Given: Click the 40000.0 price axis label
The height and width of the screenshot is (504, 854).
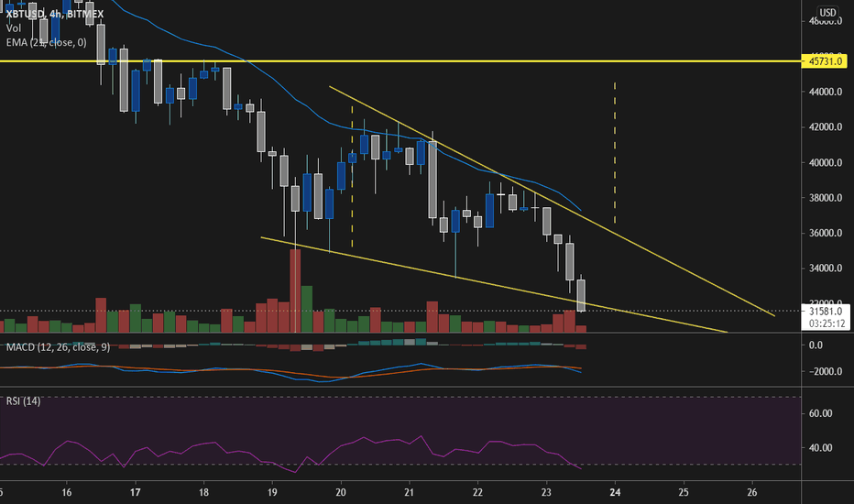Looking at the screenshot, I should tap(825, 162).
